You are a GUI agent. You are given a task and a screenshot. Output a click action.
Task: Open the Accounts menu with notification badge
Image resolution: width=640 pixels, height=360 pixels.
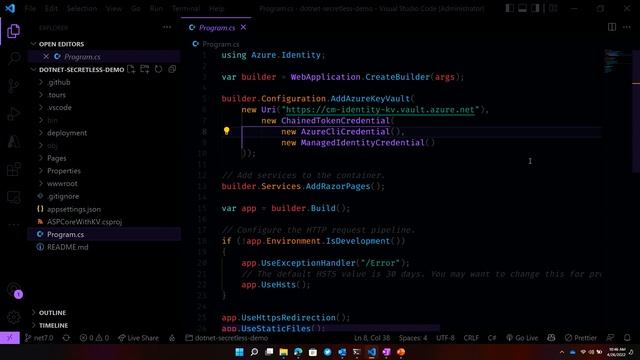14,290
